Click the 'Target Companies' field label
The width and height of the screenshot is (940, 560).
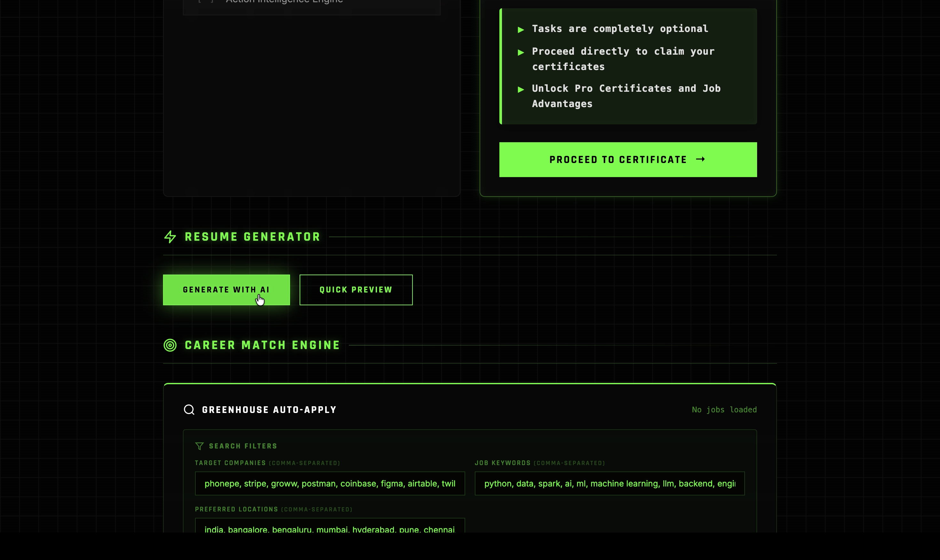point(230,463)
